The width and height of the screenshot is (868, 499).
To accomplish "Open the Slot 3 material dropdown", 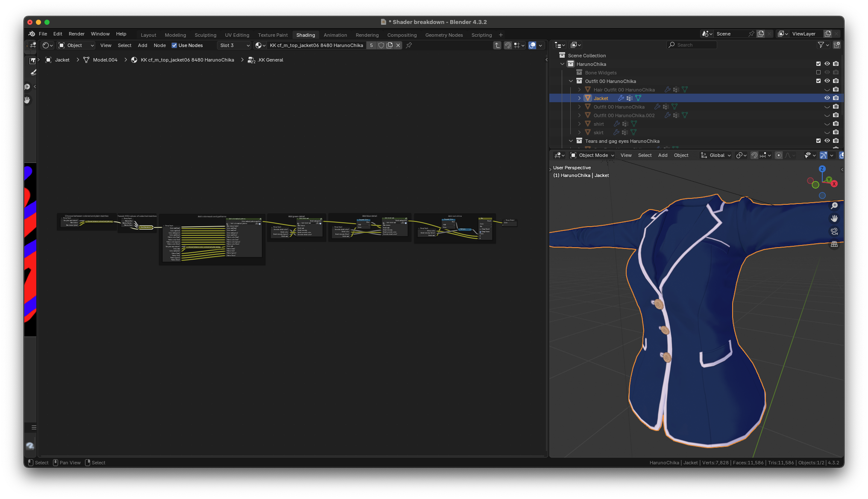I will (x=235, y=45).
